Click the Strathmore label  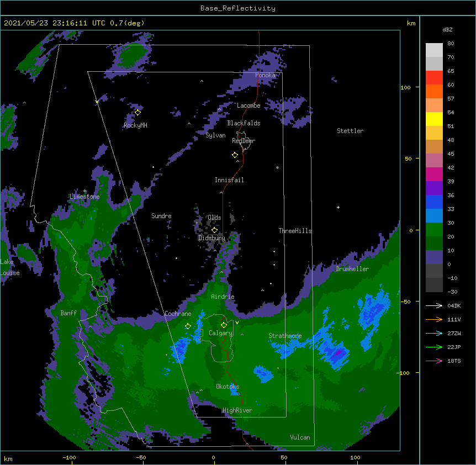coord(285,336)
